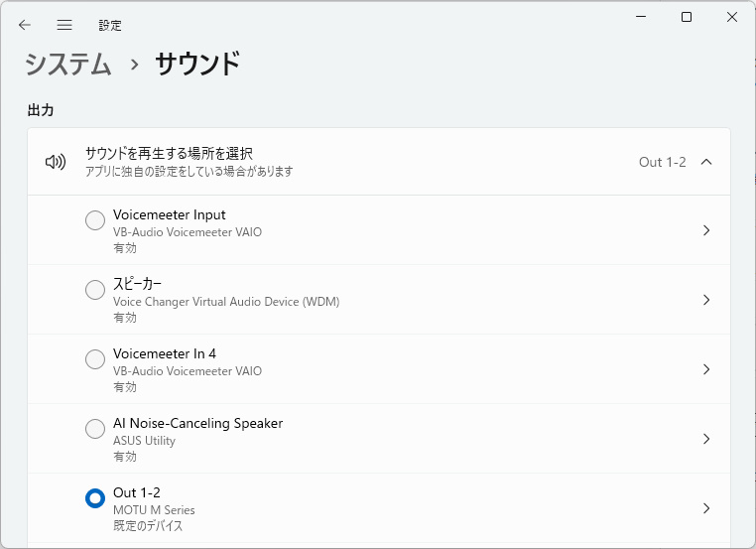The height and width of the screenshot is (549, 756).
Task: Select Voicemeeter Input radio button
Action: tap(95, 220)
